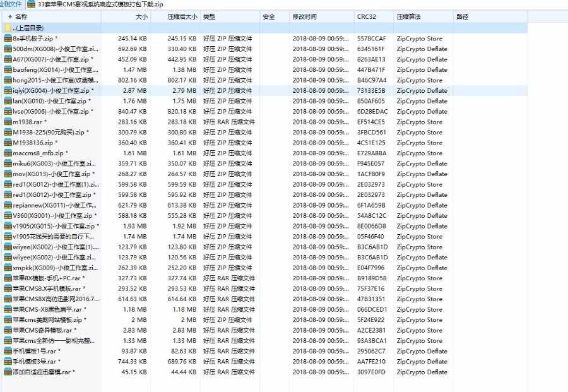Sort files by 大小 column header

click(141, 16)
